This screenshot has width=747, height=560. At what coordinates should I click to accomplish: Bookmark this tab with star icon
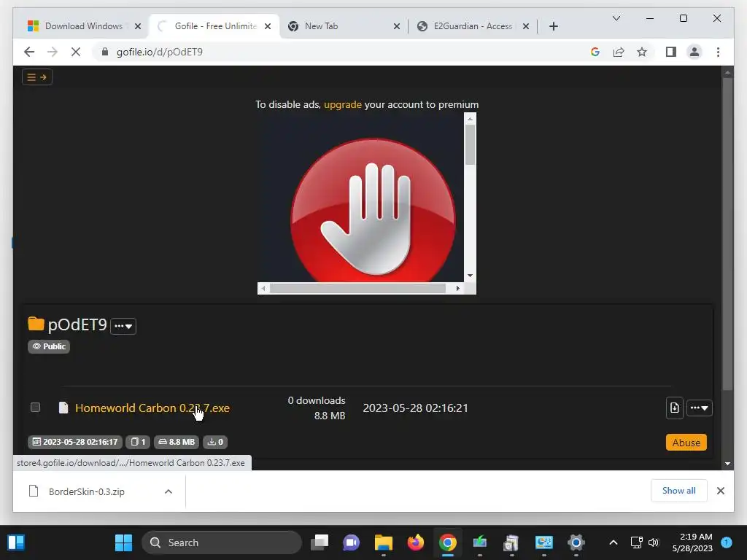pos(642,52)
